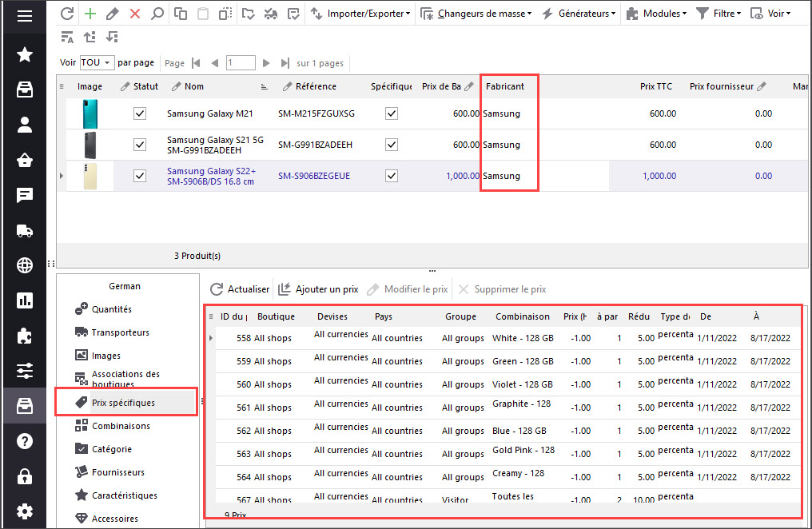This screenshot has height=529, width=812.
Task: Open Modules dropdown in toolbar
Action: (656, 14)
